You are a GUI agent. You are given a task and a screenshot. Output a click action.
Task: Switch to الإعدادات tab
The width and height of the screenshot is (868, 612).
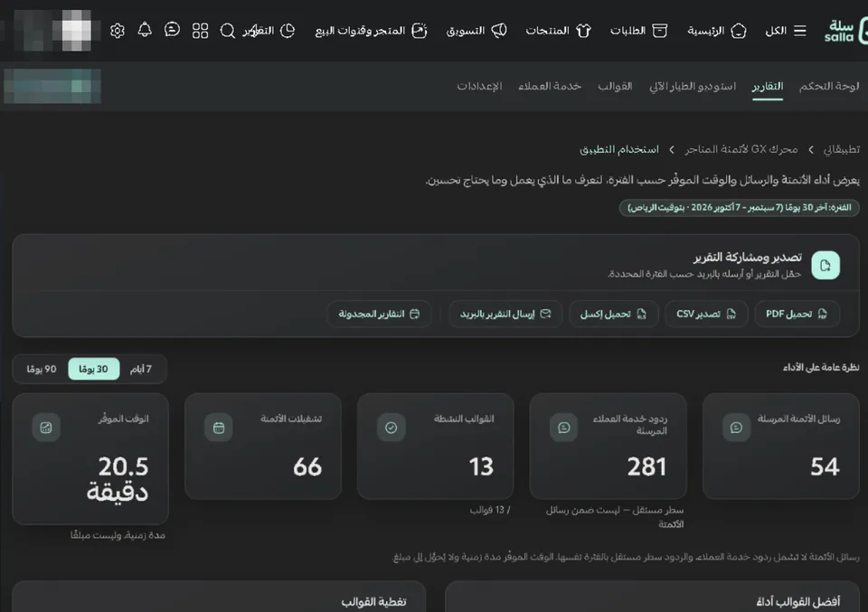tap(479, 86)
